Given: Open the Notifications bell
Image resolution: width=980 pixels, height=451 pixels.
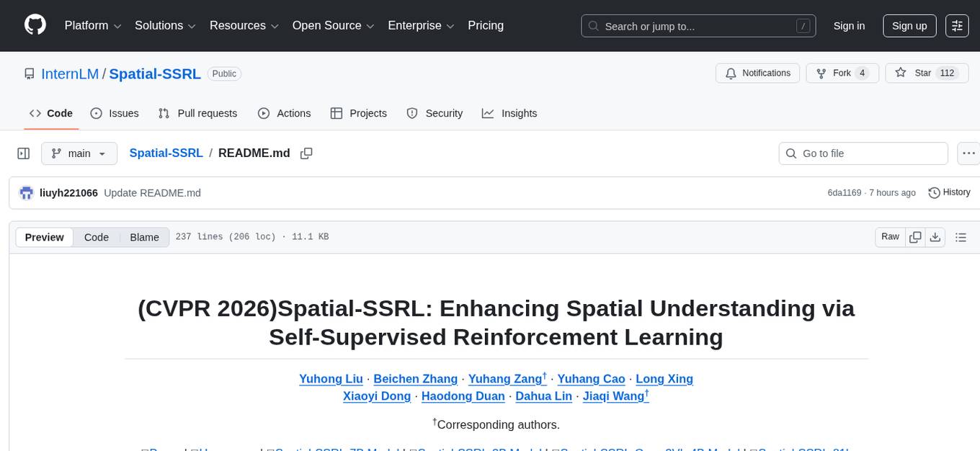Looking at the screenshot, I should [757, 73].
